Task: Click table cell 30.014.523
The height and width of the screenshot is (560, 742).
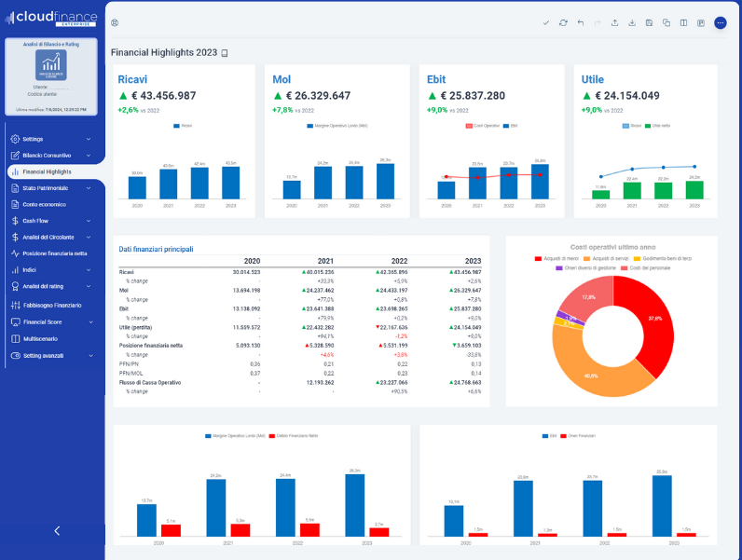Action: click(x=246, y=272)
